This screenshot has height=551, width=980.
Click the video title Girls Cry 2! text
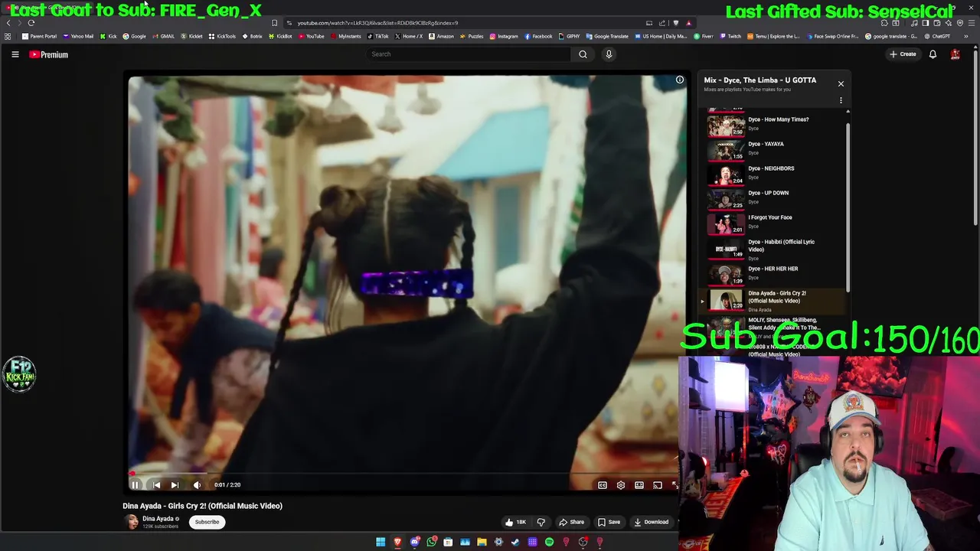pos(202,506)
